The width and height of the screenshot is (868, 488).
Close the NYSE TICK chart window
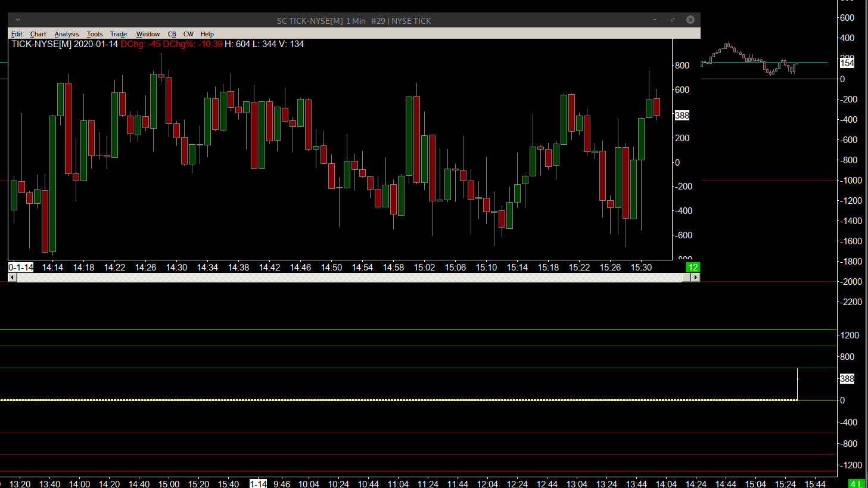pos(690,20)
